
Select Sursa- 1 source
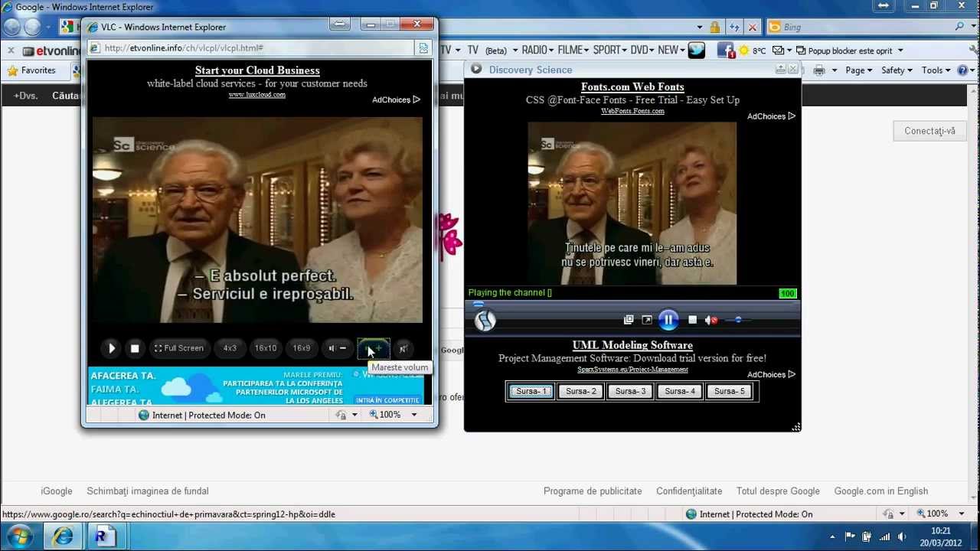click(531, 391)
